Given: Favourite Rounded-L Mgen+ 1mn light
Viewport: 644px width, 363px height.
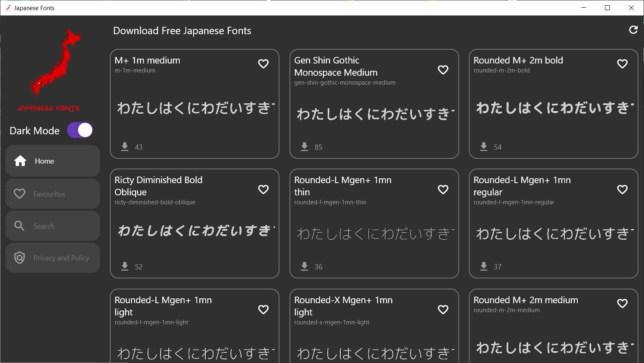Looking at the screenshot, I should [x=263, y=310].
